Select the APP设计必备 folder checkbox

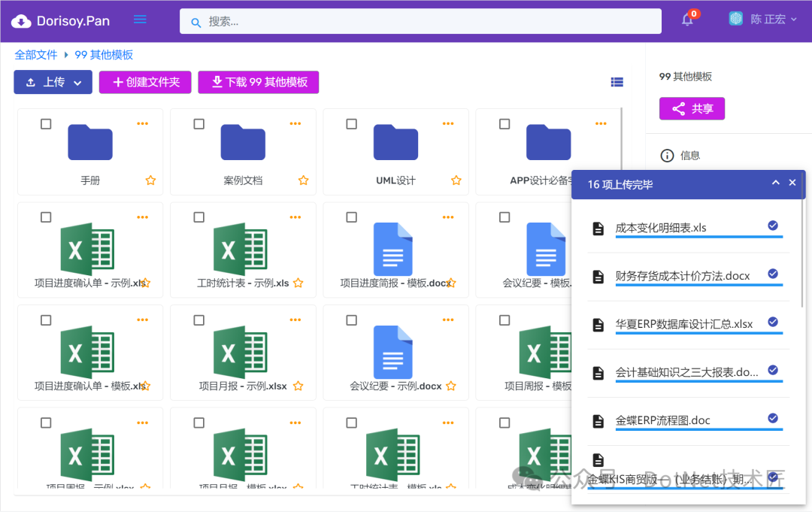pos(504,124)
